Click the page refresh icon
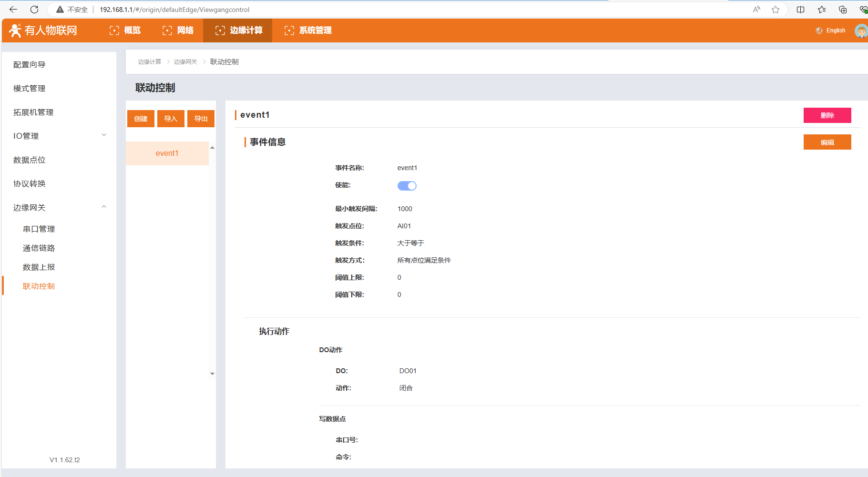The image size is (868, 477). click(x=34, y=10)
